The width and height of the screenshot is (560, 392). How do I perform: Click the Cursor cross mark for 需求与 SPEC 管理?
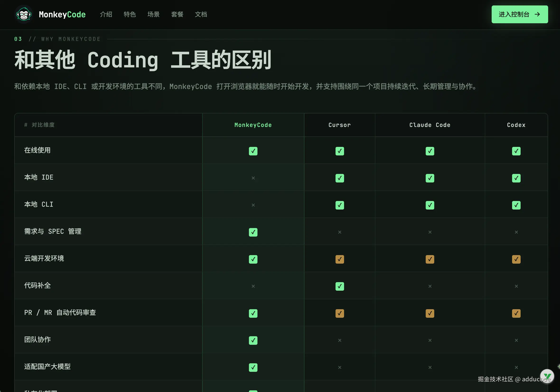[x=340, y=232]
